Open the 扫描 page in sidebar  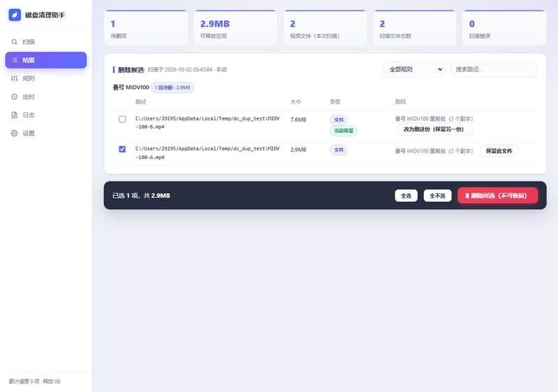(46, 42)
